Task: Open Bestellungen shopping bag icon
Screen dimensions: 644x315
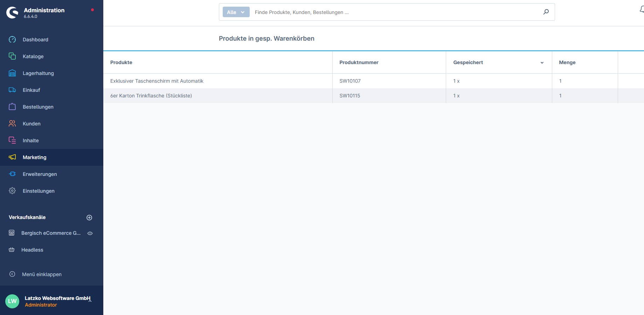Action: point(12,107)
